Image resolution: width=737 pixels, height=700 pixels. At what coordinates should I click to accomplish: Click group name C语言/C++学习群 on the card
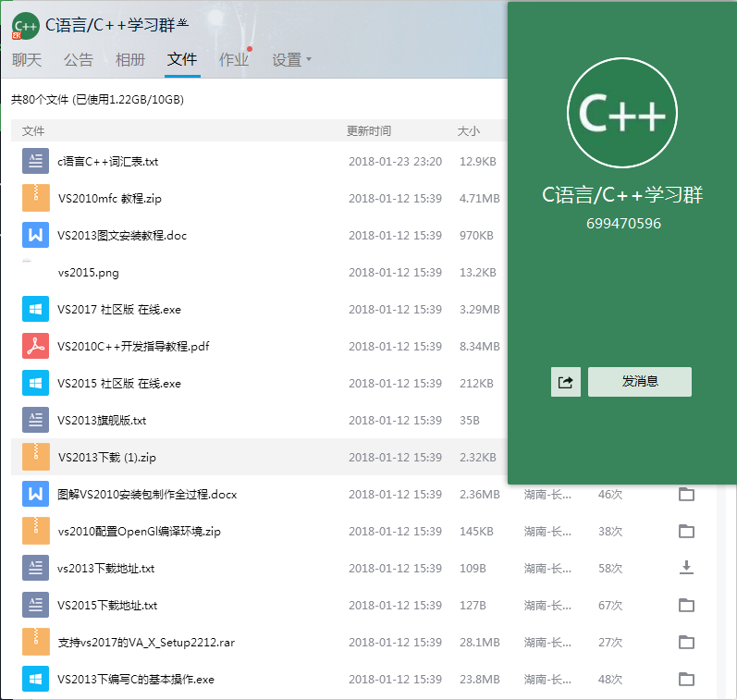pos(622,194)
